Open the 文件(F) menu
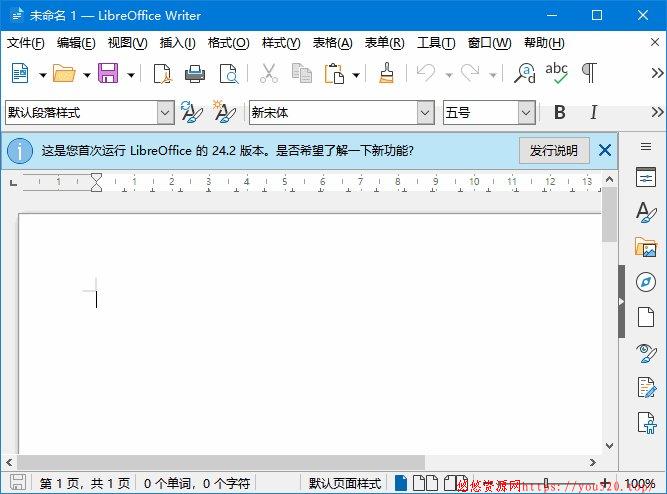667x494 pixels. [x=26, y=43]
